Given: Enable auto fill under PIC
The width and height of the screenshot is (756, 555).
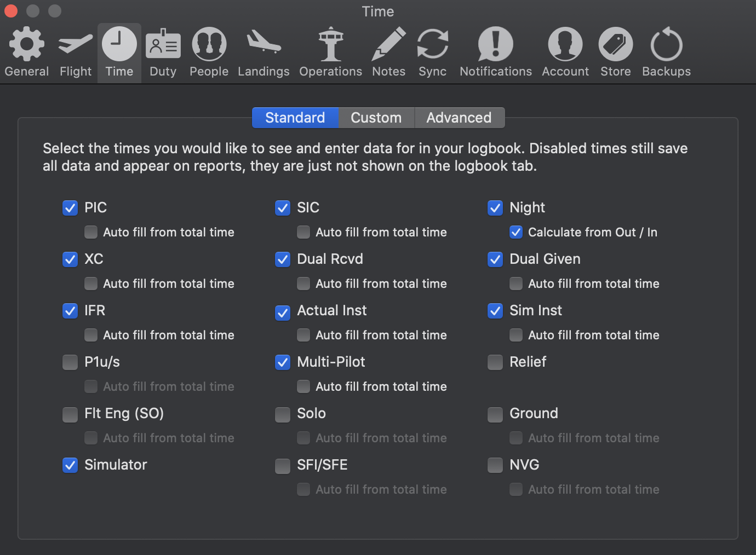Looking at the screenshot, I should point(91,232).
